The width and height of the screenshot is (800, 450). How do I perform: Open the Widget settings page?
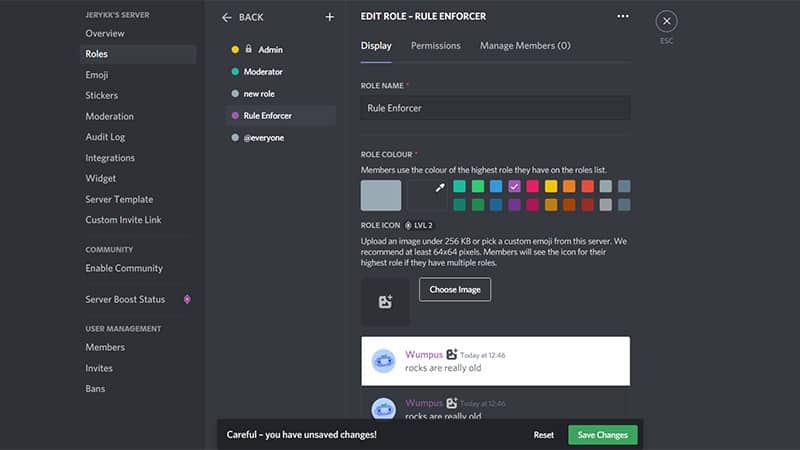pos(138,179)
